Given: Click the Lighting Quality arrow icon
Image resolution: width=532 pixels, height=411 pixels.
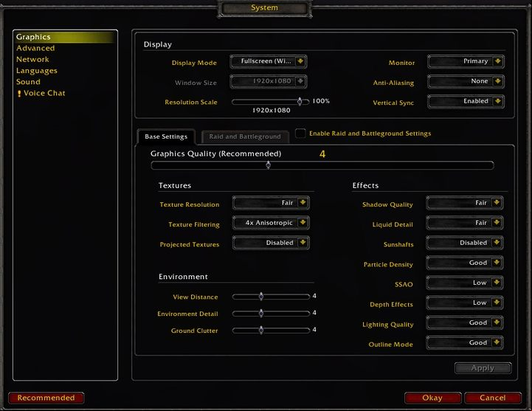Looking at the screenshot, I should (x=497, y=323).
